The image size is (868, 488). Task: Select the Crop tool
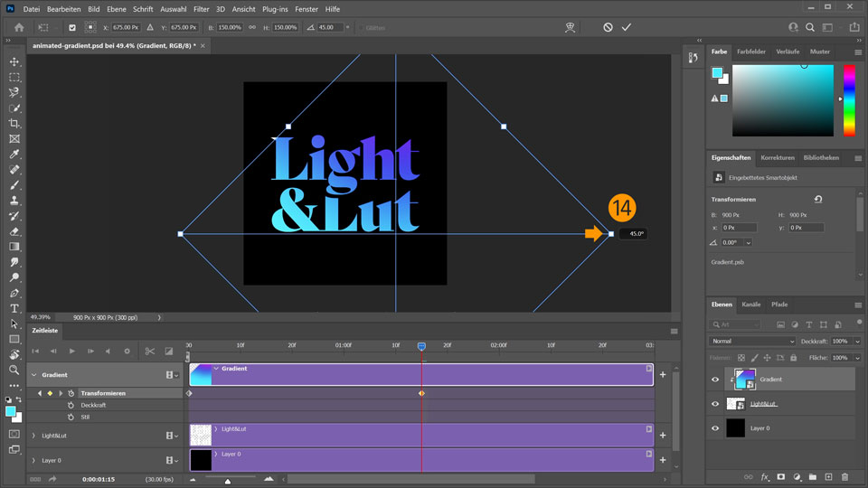click(x=14, y=123)
